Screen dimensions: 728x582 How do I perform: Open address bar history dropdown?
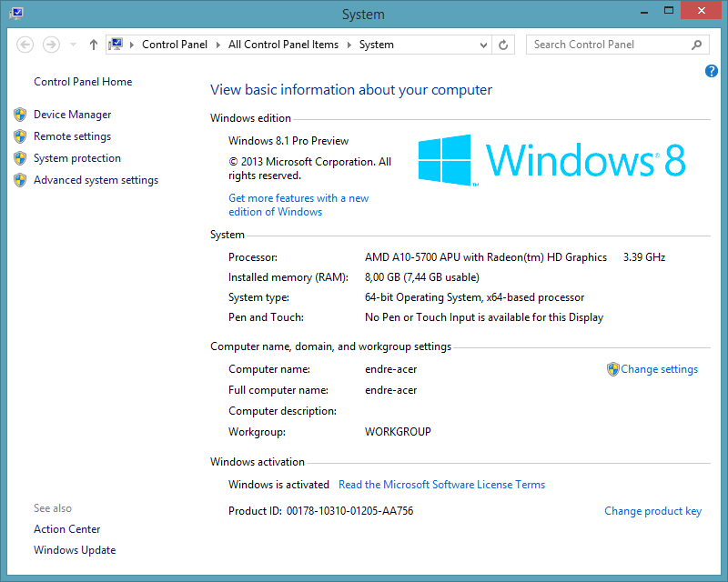483,45
